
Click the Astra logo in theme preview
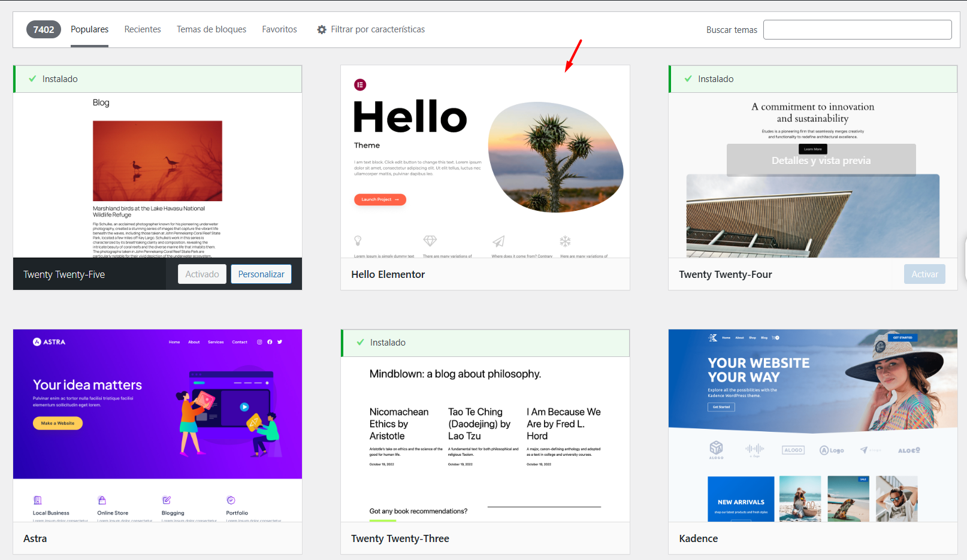point(49,342)
